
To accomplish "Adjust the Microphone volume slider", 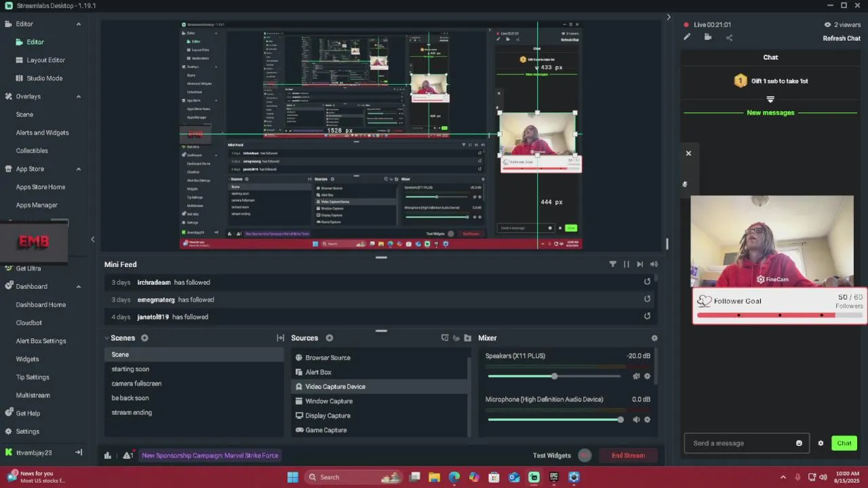I will [554, 420].
